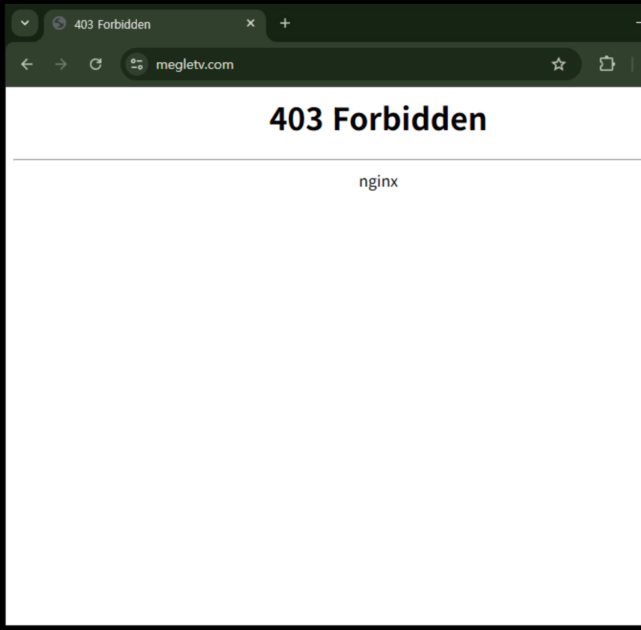Go back with the back arrow
641x630 pixels.
click(x=27, y=64)
